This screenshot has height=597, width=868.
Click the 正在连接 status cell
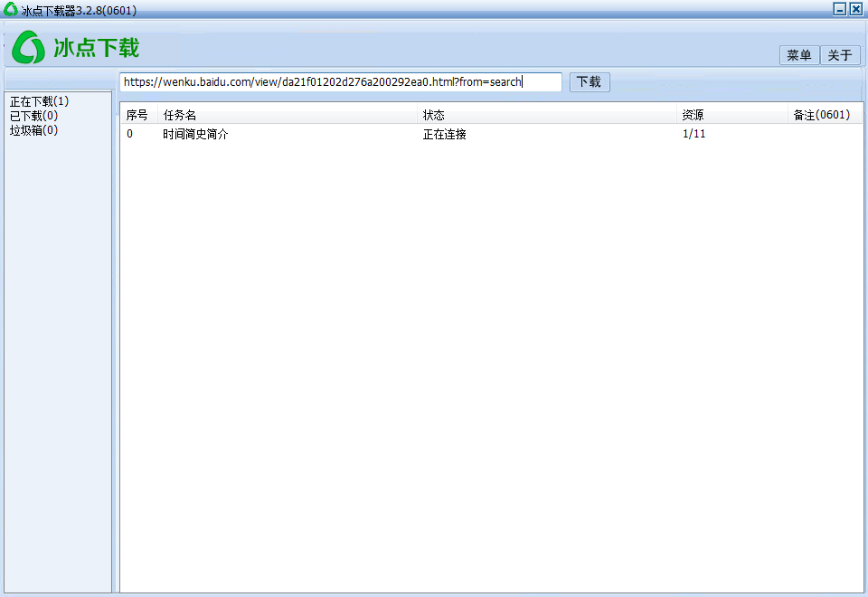point(445,134)
